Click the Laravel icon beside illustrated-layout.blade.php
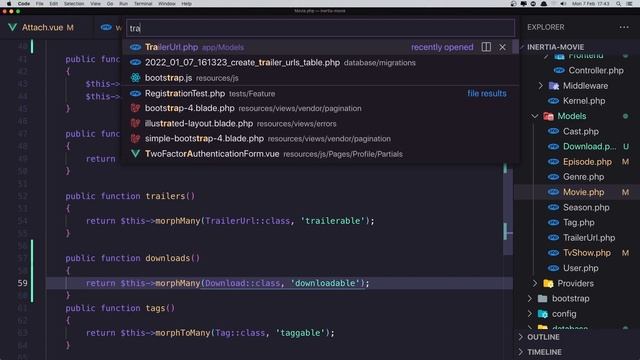640x360 pixels. tap(136, 123)
